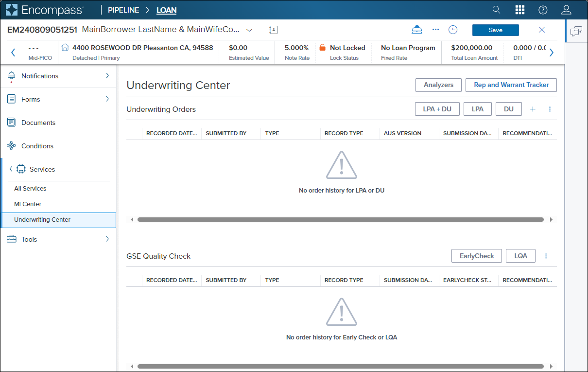The image size is (588, 372).
Task: Click loan number EM240809051251
Action: tap(42, 30)
